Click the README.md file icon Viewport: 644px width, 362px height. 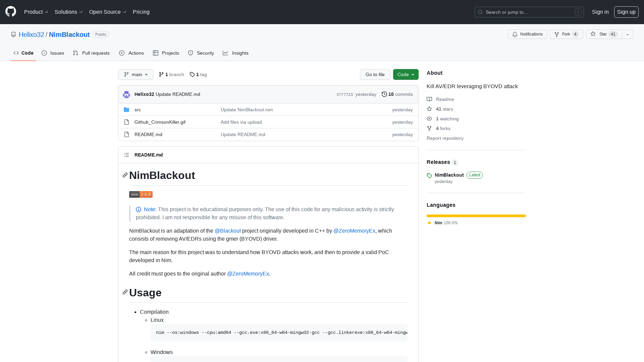126,134
